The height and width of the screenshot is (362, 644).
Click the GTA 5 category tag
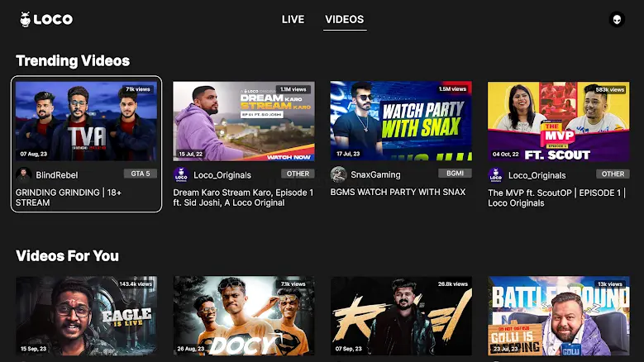tap(141, 174)
